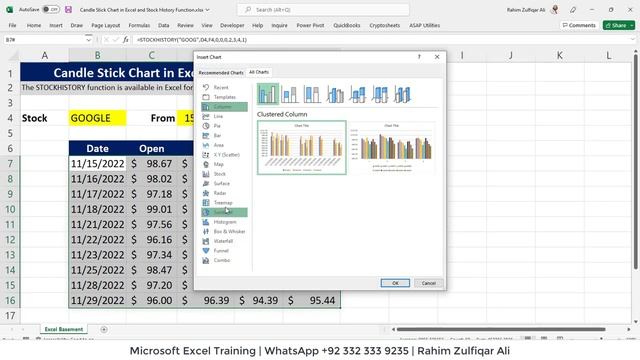
Task: Click the Share button
Action: coord(616,25)
